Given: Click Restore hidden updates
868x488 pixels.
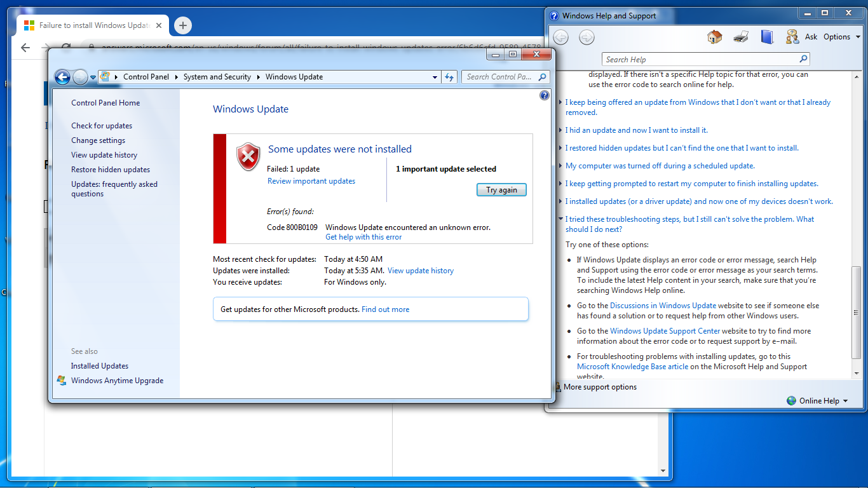Looking at the screenshot, I should 111,170.
